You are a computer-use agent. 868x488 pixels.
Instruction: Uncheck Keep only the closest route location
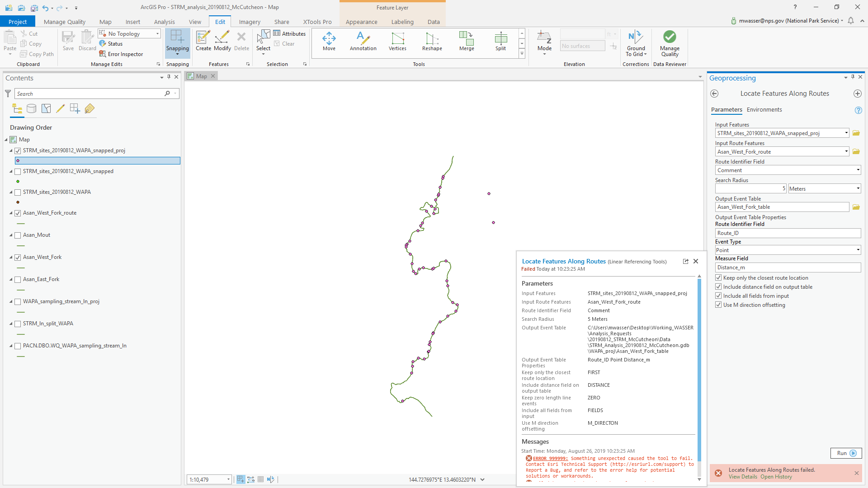tap(718, 278)
